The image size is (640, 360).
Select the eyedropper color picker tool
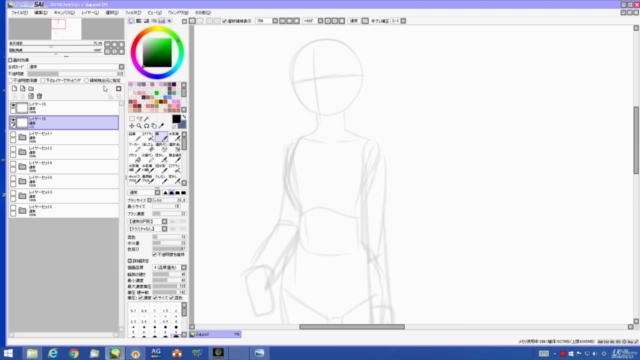tap(161, 126)
